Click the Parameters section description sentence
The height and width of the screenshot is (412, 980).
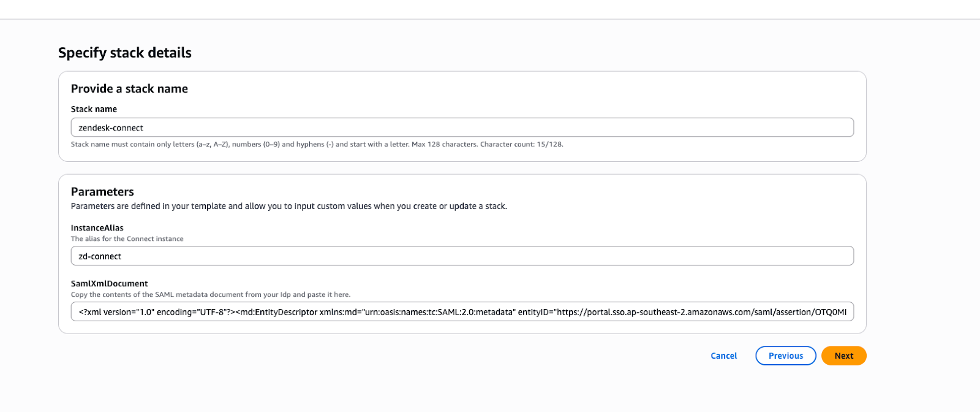coord(288,207)
